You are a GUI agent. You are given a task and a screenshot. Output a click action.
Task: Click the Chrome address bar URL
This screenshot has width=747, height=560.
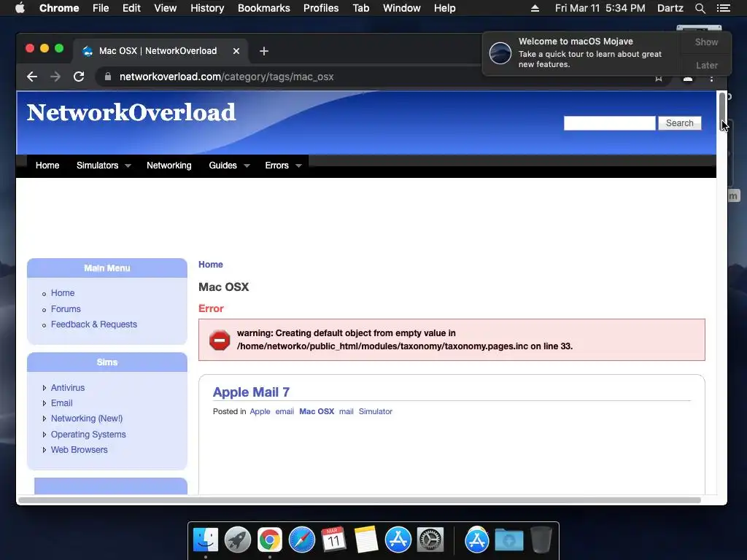(226, 77)
